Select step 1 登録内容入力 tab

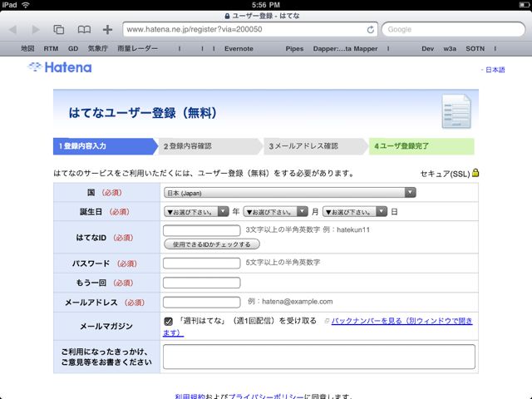tap(106, 146)
